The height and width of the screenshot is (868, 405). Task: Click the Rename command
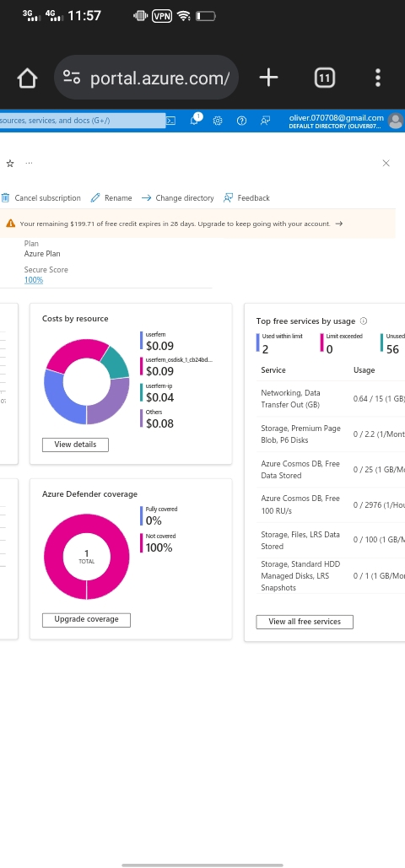pos(111,197)
